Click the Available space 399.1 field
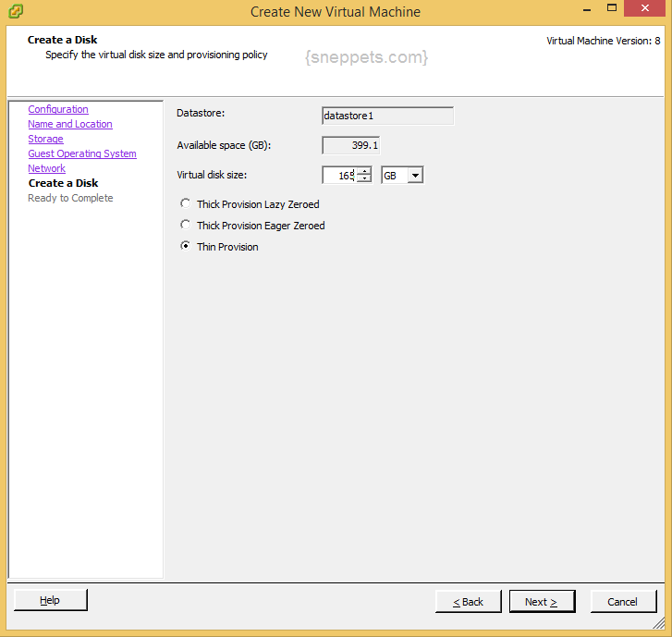This screenshot has width=672, height=637. click(x=350, y=145)
